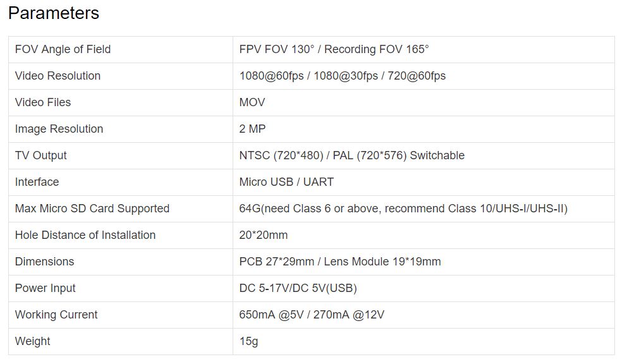Image resolution: width=627 pixels, height=364 pixels.
Task: Click the 15g weight value
Action: tap(249, 342)
